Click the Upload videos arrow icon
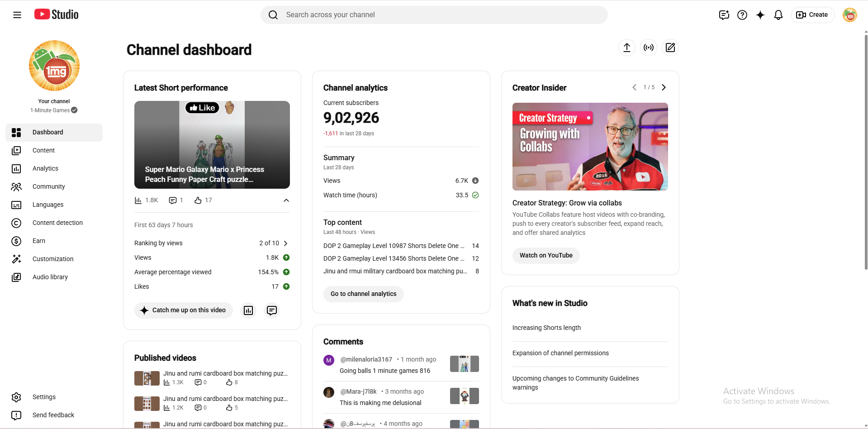 pyautogui.click(x=627, y=48)
